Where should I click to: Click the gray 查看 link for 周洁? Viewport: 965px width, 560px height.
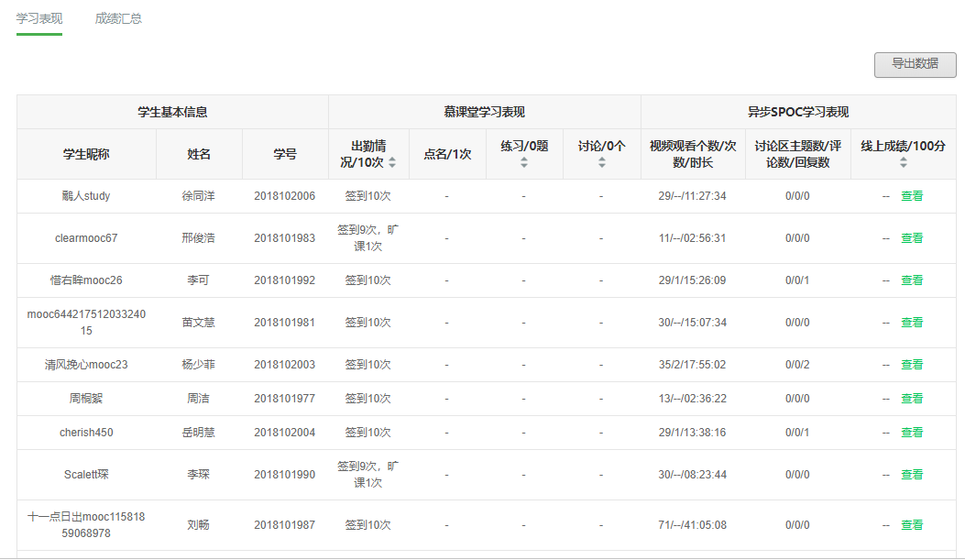pos(911,399)
